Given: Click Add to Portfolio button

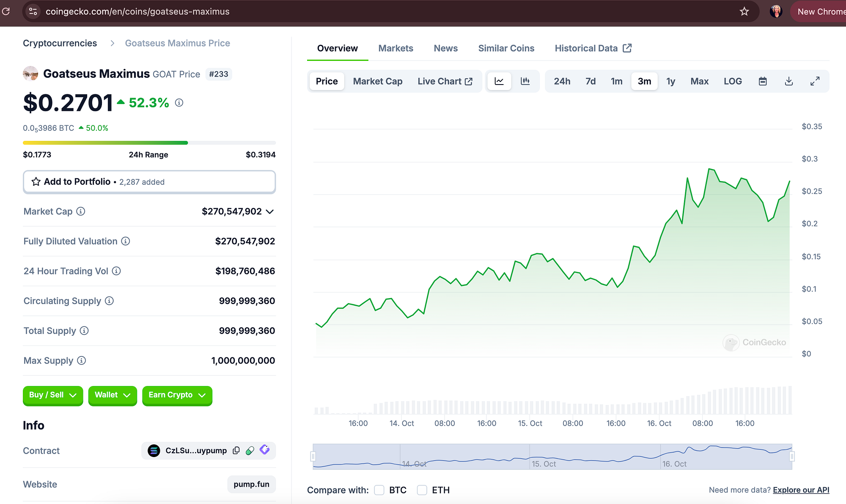Looking at the screenshot, I should click(149, 182).
